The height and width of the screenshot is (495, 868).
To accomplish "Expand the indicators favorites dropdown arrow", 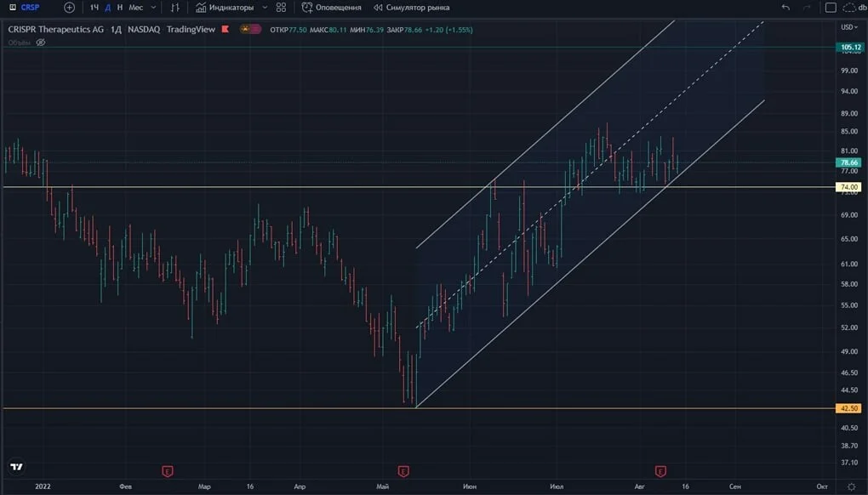I will pyautogui.click(x=265, y=8).
